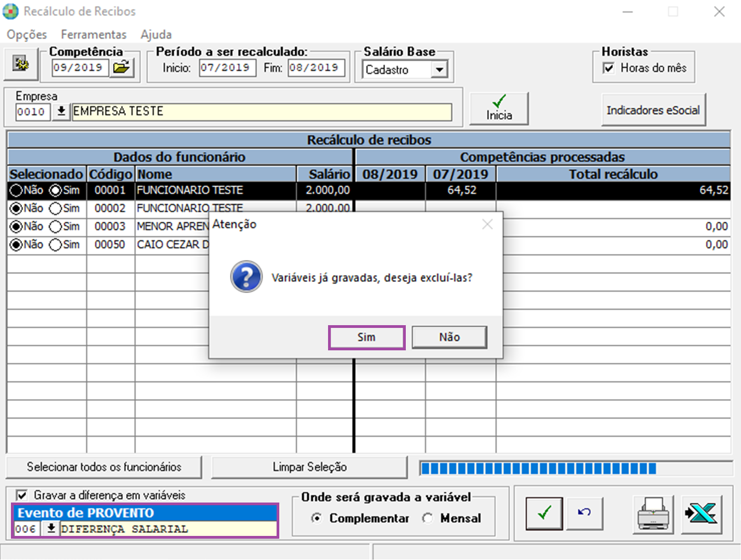The image size is (741, 560).
Task: Click the blue progress bar
Action: pos(576,468)
